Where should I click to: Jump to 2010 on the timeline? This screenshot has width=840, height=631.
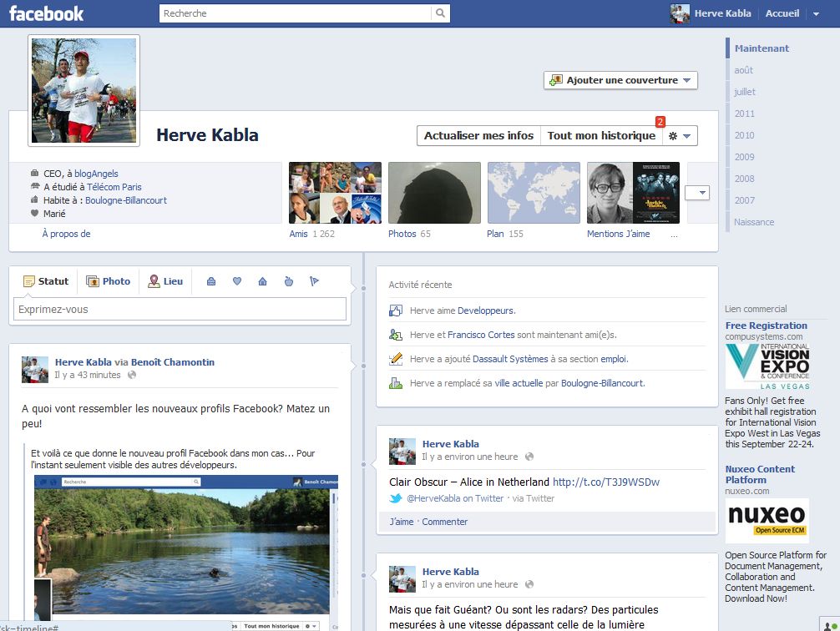(x=745, y=135)
